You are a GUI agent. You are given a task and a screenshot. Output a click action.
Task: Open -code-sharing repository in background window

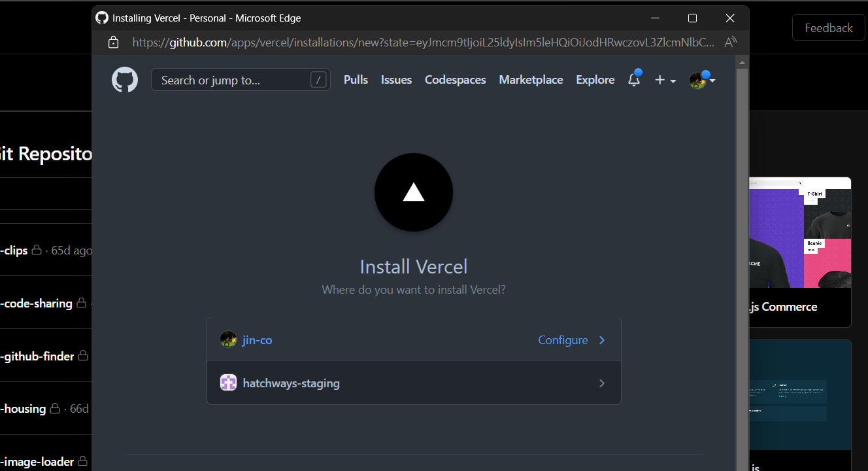(x=36, y=304)
